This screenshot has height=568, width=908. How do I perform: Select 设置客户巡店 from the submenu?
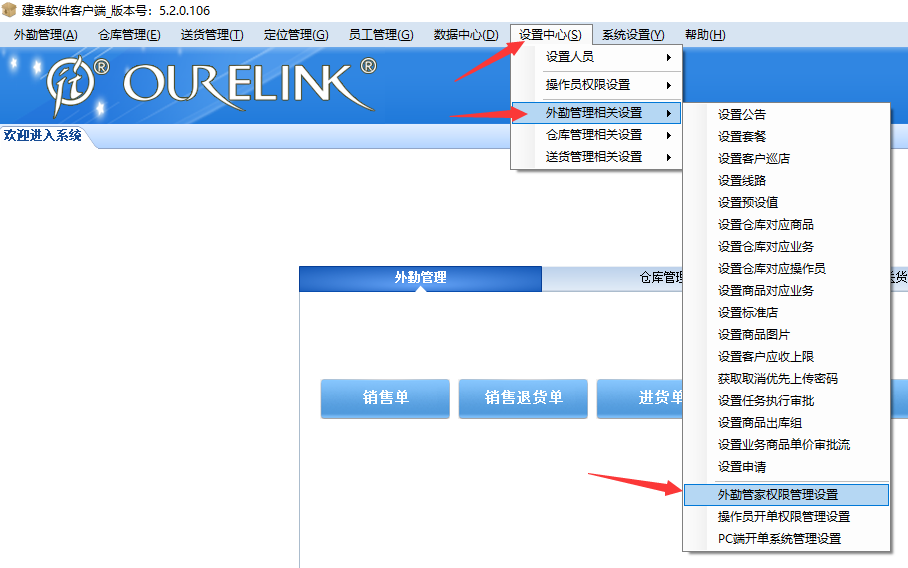(754, 159)
